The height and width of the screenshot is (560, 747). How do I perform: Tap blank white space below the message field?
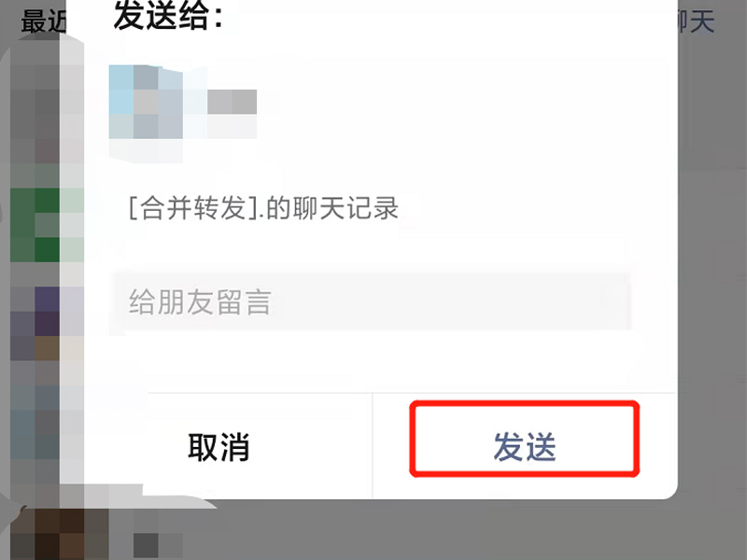(372, 362)
